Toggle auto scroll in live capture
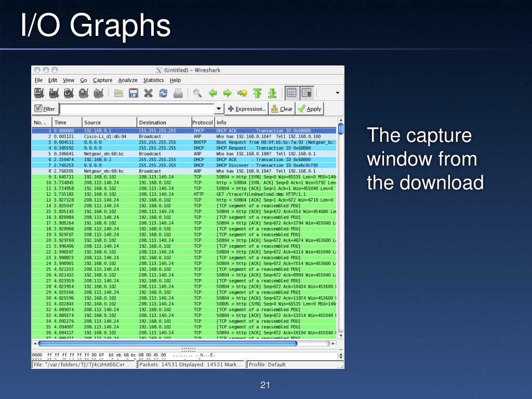This screenshot has height=399, width=532. pyautogui.click(x=307, y=92)
